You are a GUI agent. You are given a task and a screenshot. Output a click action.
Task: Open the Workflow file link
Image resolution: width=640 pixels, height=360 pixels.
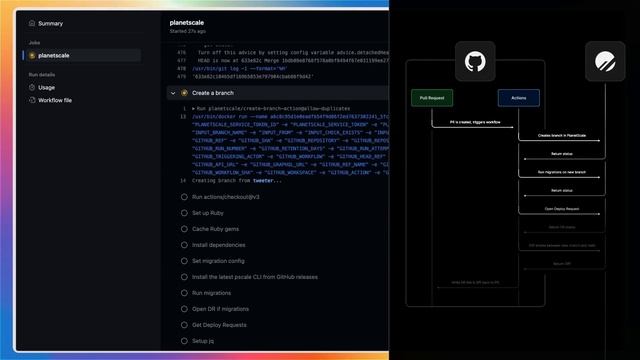55,100
